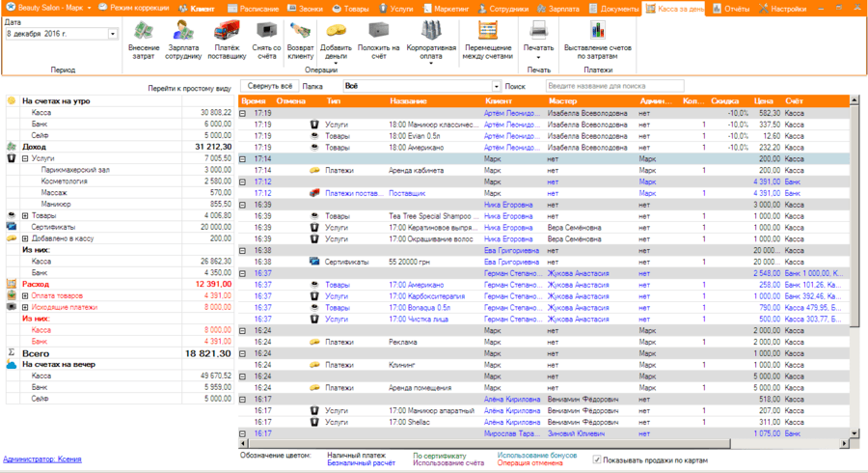Open Внесение затрат operation
Screen dimensions: 868x473
tap(144, 41)
